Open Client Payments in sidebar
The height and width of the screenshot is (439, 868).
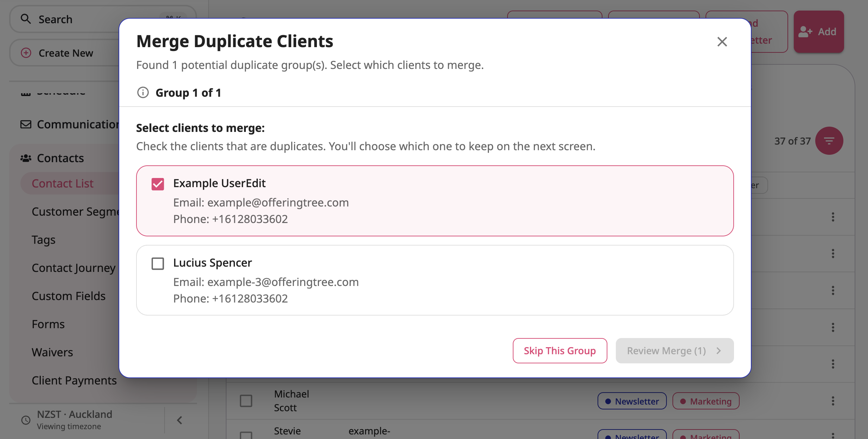pos(74,380)
